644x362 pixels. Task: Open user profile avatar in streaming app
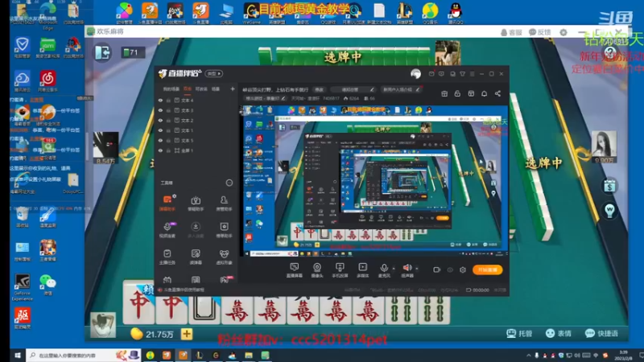tap(415, 73)
